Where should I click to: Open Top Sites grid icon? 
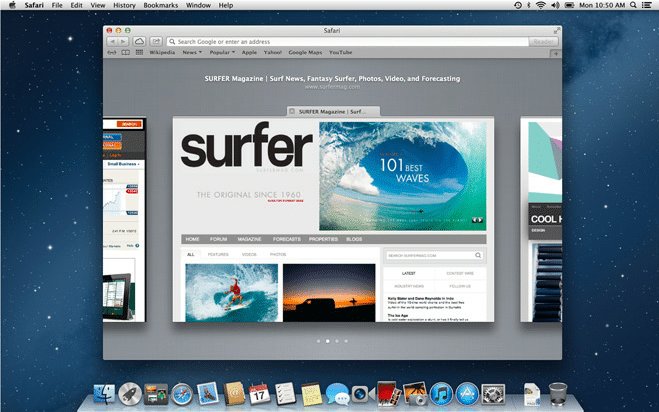click(138, 51)
